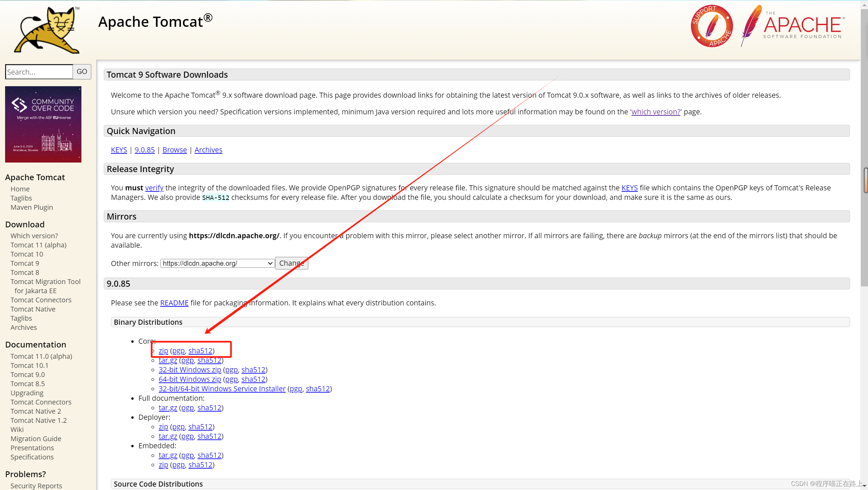Screen dimensions: 868x490
Task: Click the GO search button
Action: (x=82, y=72)
